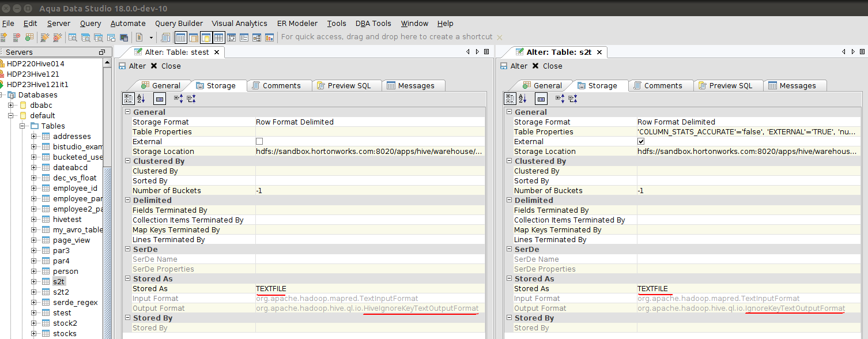Open the ER Modeler menu
Image resolution: width=868 pixels, height=339 pixels.
click(x=297, y=24)
